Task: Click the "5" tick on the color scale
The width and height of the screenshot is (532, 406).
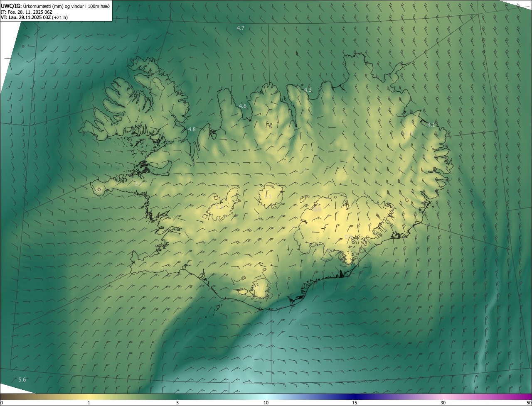Action: coord(177,403)
